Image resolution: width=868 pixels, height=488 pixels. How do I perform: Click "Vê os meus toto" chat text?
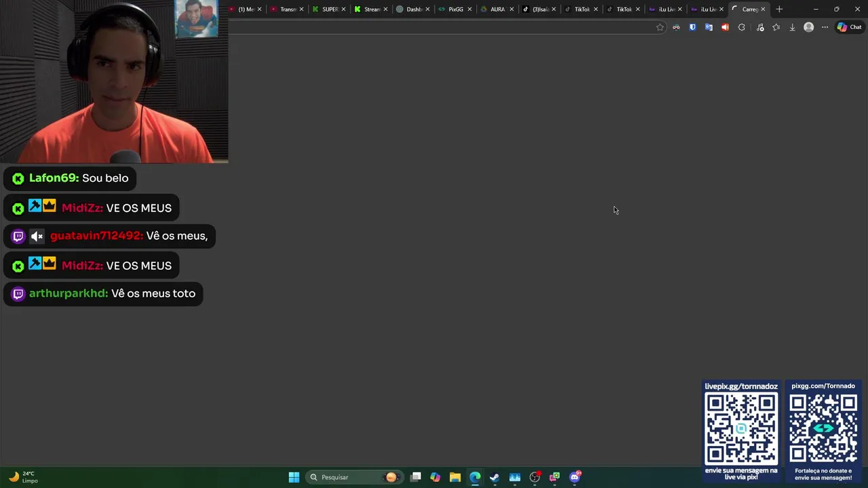tap(153, 293)
